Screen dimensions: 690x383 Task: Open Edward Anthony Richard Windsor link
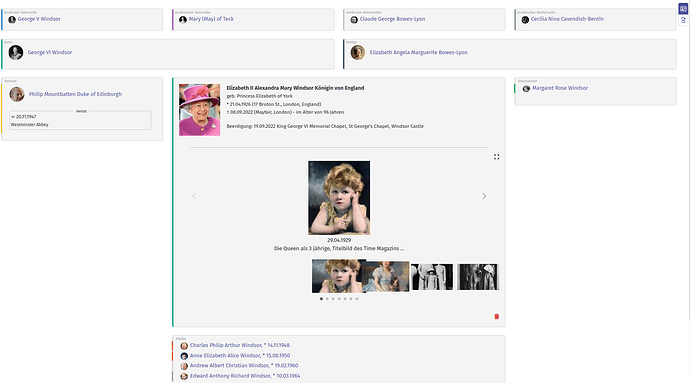point(245,376)
